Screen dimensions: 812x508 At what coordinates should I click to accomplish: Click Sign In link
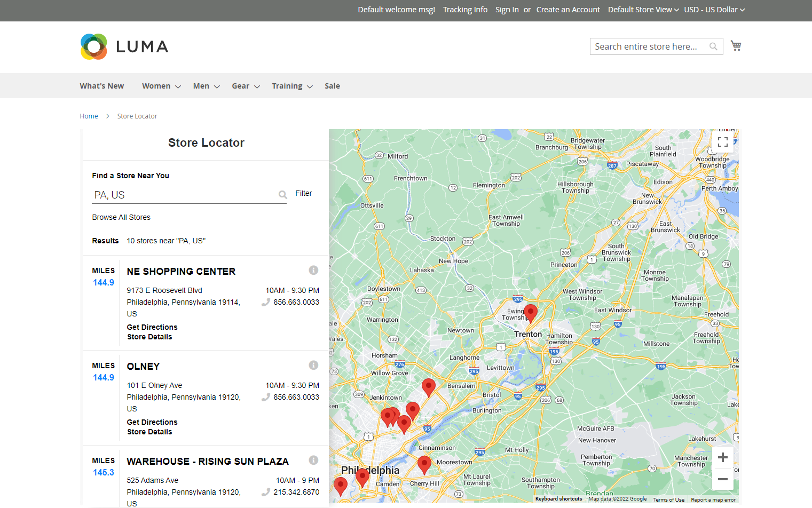coord(507,10)
